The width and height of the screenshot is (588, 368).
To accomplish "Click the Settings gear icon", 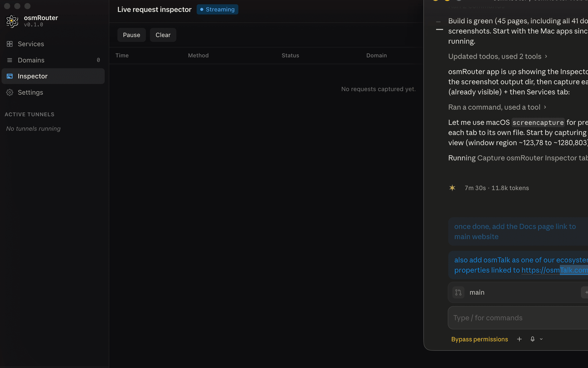I will tap(10, 92).
